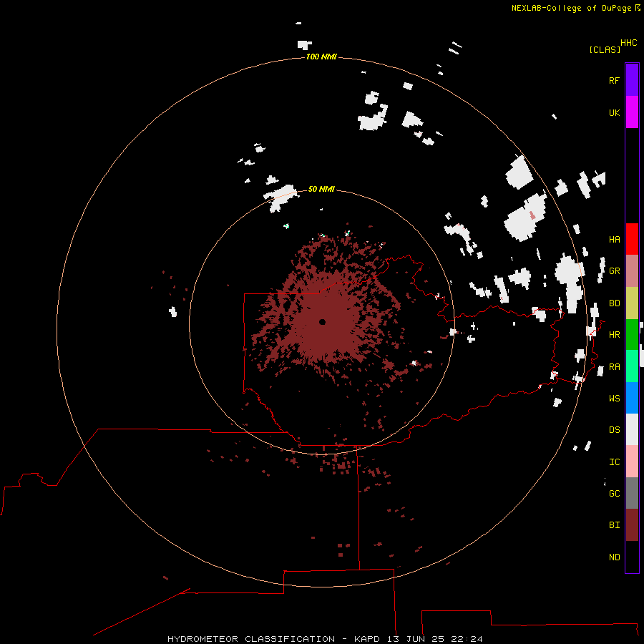Click the BI dark red swatch
This screenshot has height=644, width=644.
coord(632,525)
